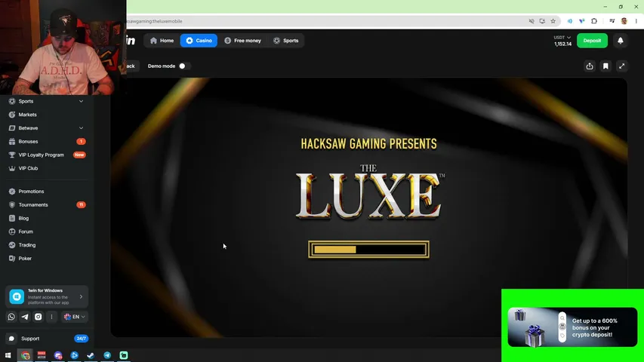Open Tournaments in the sidebar
644x362 pixels.
point(33,205)
